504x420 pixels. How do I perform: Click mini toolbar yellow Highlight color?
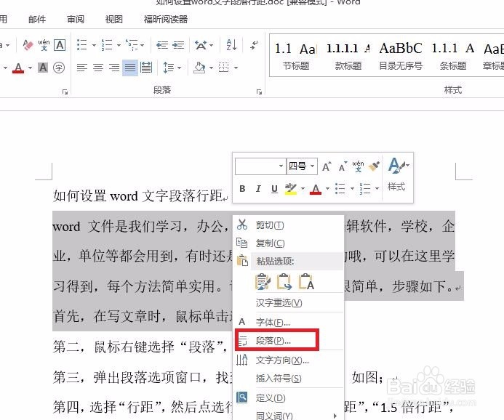[291, 189]
